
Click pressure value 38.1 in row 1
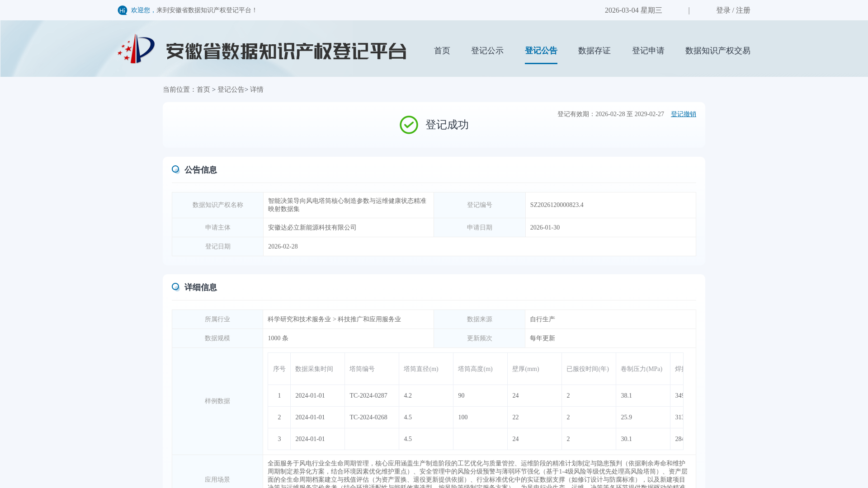tap(626, 396)
